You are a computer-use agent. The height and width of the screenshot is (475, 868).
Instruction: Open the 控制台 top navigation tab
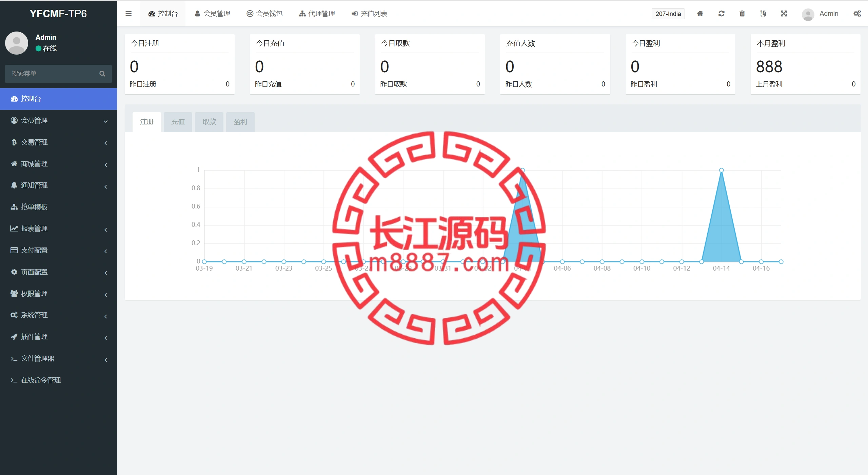point(163,14)
